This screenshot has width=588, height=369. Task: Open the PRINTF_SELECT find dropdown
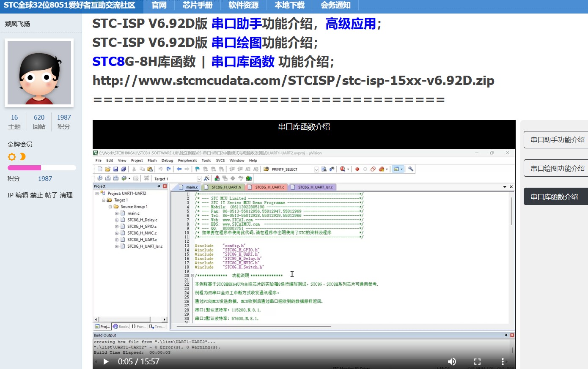pyautogui.click(x=316, y=169)
